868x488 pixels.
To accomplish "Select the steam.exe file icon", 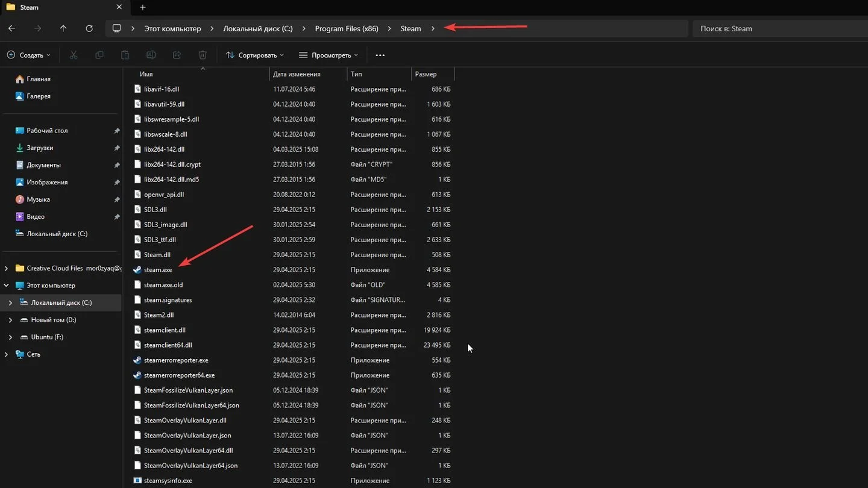I will 137,270.
